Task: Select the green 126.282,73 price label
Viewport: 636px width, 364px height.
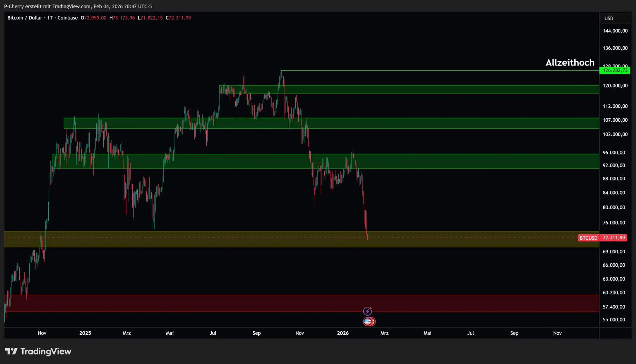Action: coord(615,70)
